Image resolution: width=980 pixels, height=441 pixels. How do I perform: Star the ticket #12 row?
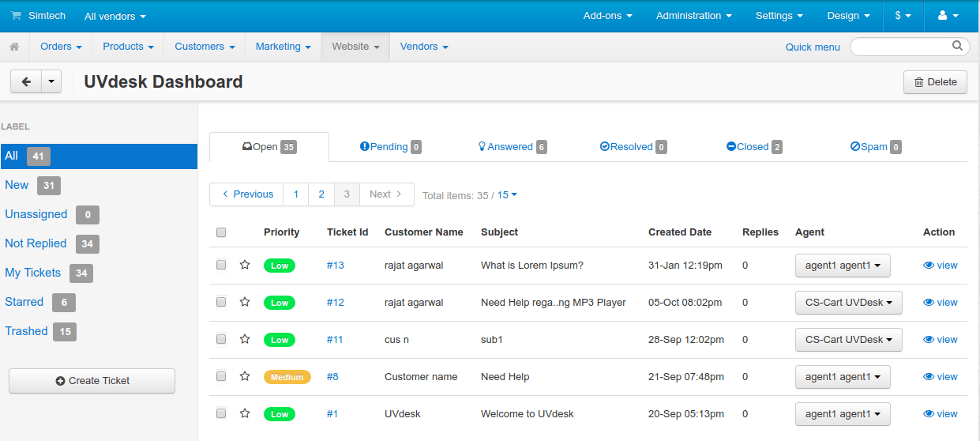click(x=245, y=302)
